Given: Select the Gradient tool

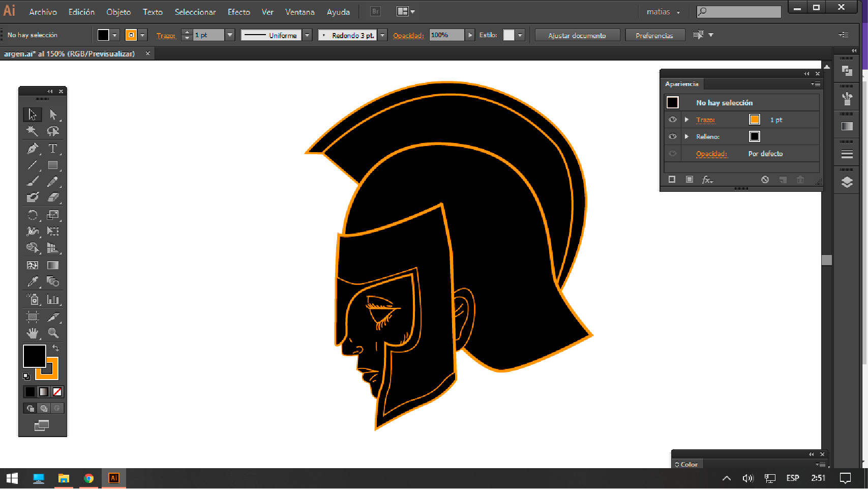Looking at the screenshot, I should (53, 265).
